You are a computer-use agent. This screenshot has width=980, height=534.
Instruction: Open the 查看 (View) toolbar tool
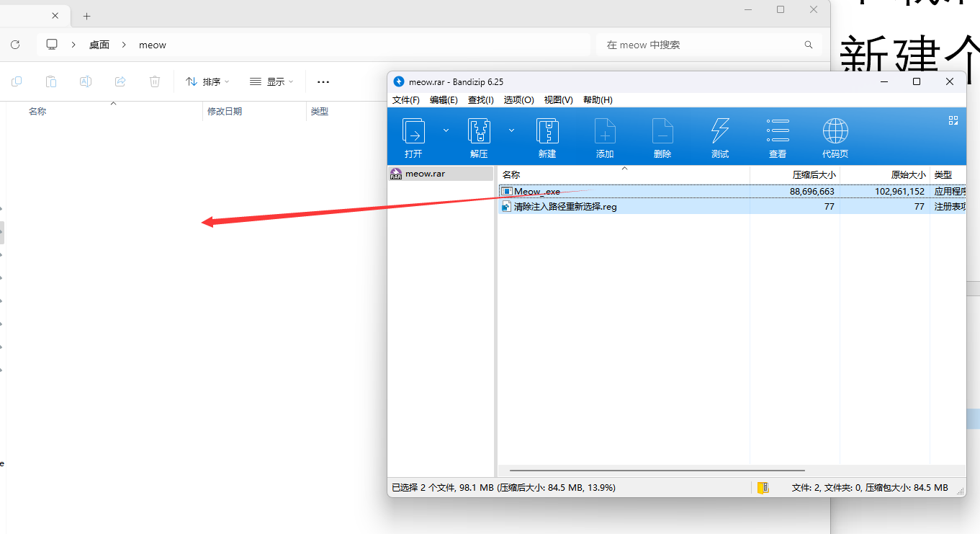point(778,131)
